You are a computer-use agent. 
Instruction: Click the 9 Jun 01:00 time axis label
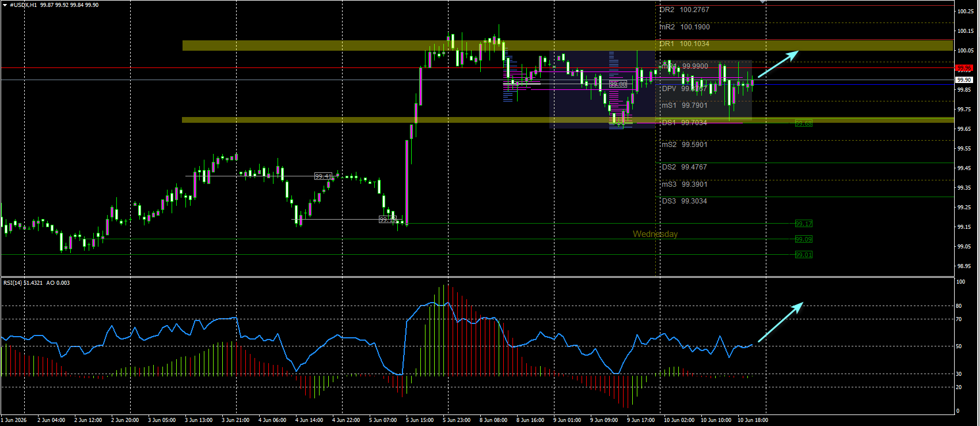click(567, 420)
